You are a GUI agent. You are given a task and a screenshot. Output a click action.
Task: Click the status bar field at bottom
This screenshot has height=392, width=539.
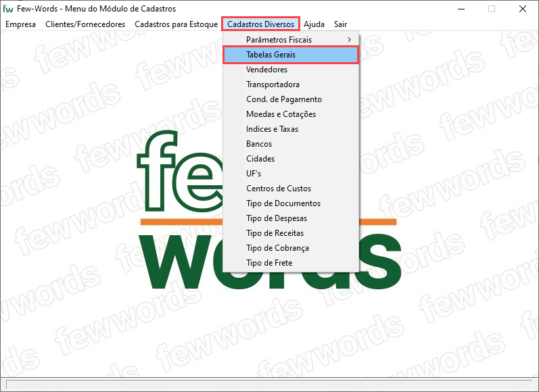[269, 385]
